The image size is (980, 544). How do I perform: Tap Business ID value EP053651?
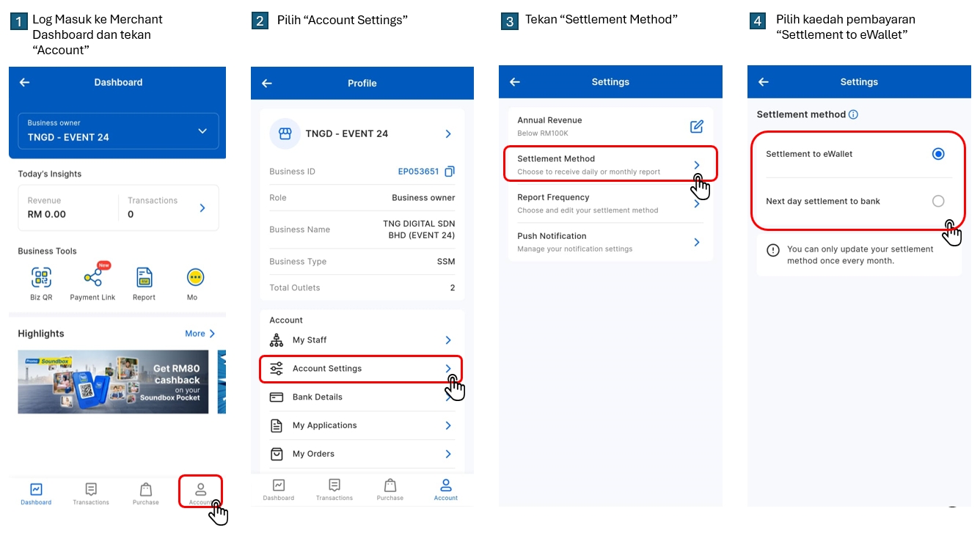[x=418, y=172]
